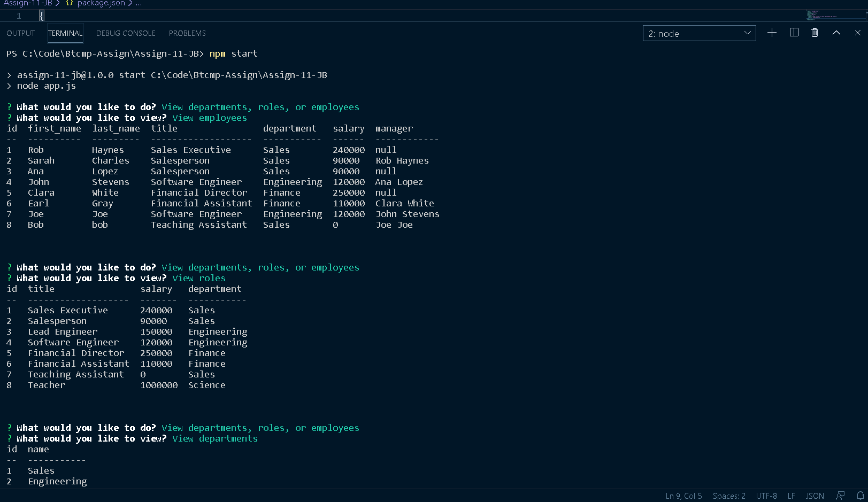Open the '2: node' terminal selector dropdown
The height and width of the screenshot is (502, 868).
(699, 34)
